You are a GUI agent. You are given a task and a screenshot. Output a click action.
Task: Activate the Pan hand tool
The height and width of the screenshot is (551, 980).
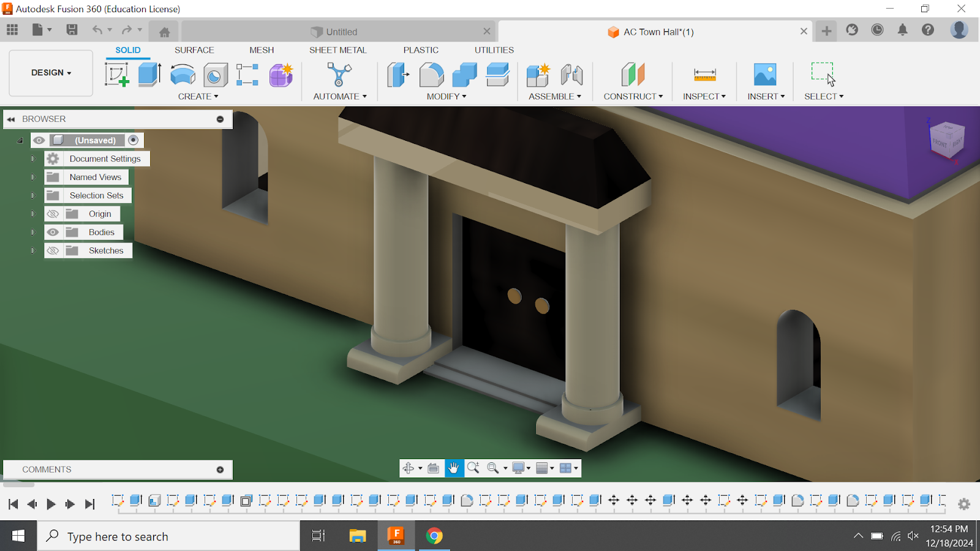tap(453, 468)
